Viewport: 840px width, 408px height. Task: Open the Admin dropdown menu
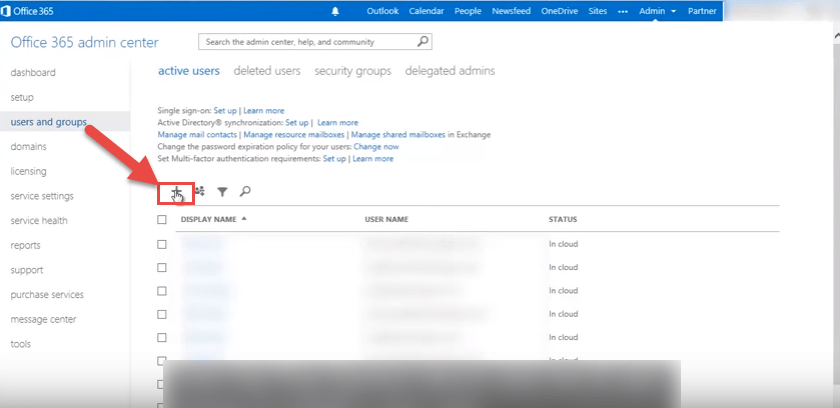(657, 11)
